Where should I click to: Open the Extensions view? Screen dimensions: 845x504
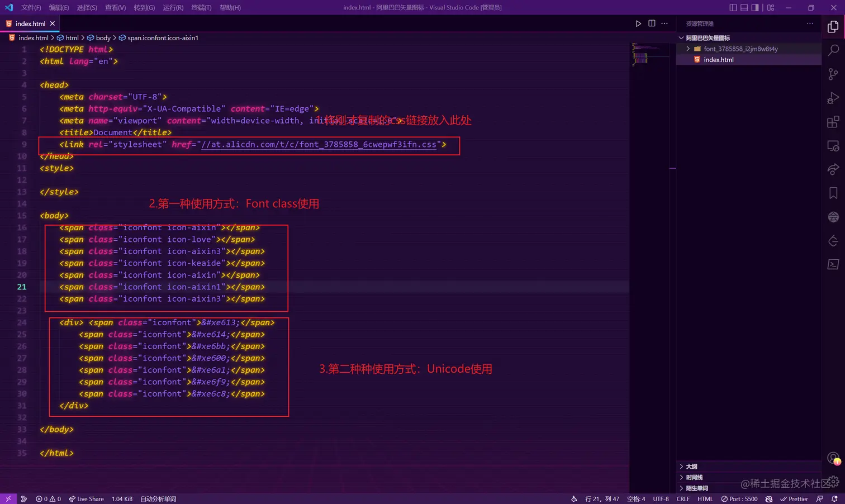[833, 122]
